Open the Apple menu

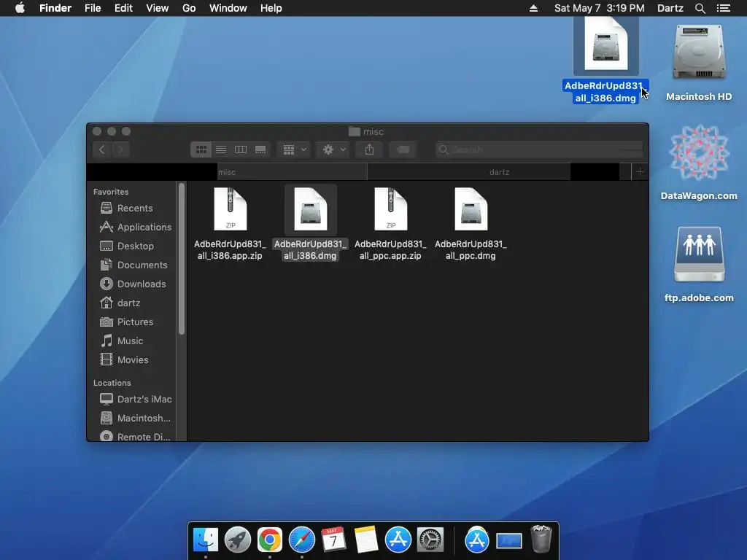(20, 8)
